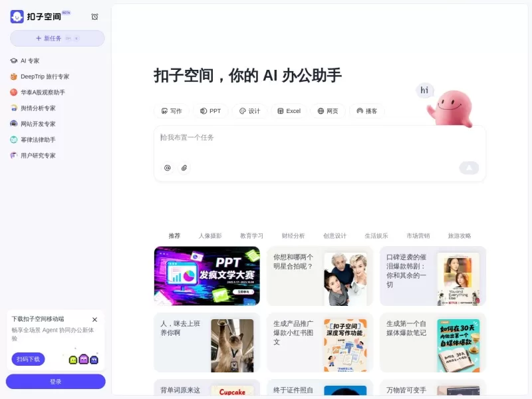Open the 网站开发专家 assistant
The width and height of the screenshot is (532, 399).
tap(39, 124)
